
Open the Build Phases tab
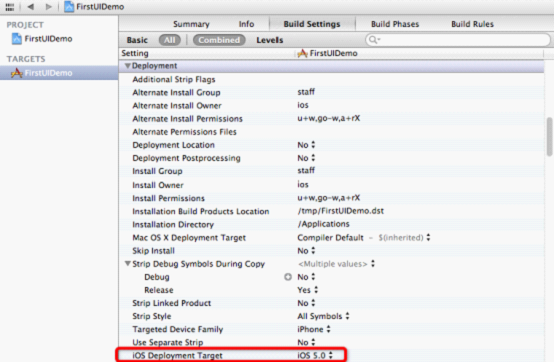[x=395, y=24]
